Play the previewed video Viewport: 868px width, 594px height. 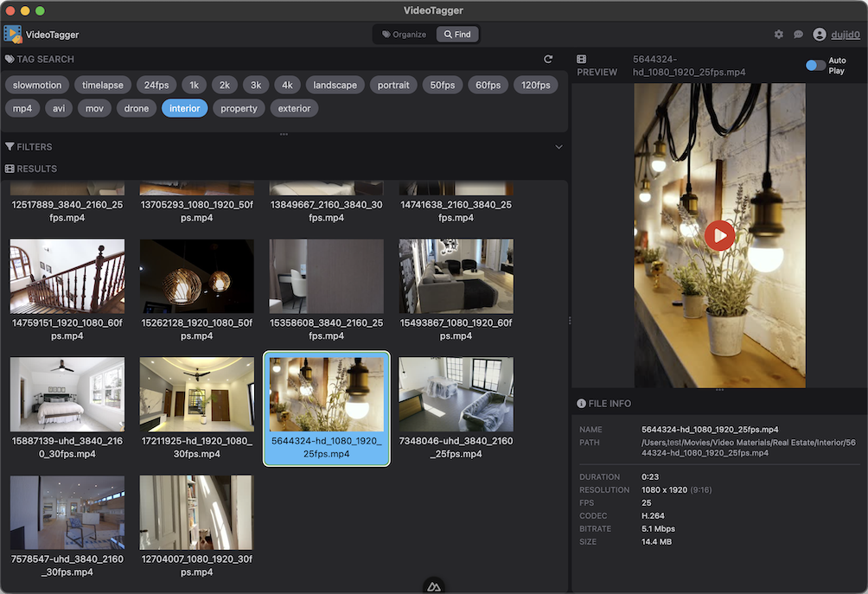[719, 235]
